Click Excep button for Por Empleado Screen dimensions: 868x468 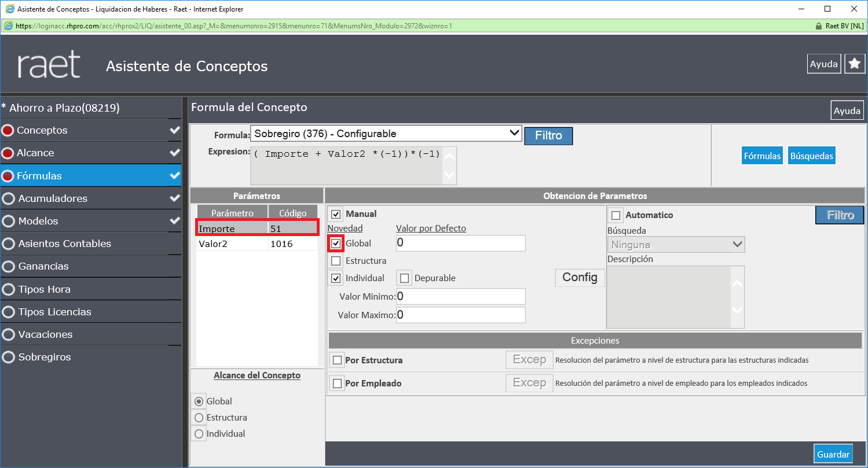[x=529, y=383]
